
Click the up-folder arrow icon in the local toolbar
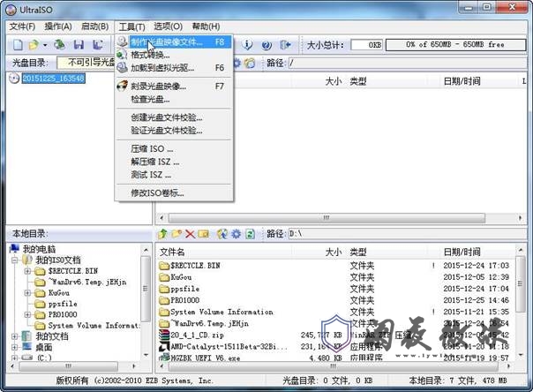(x=162, y=234)
